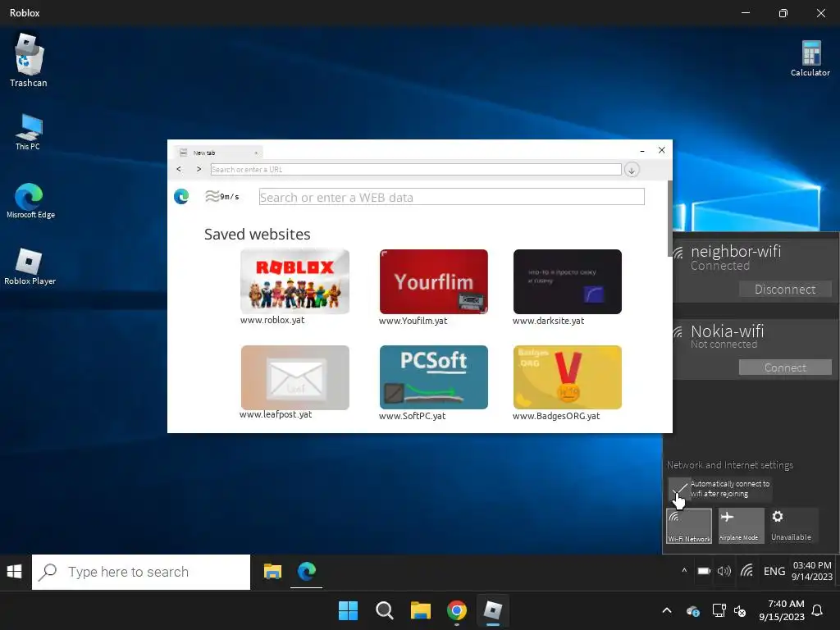Viewport: 840px width, 630px height.
Task: Click the network display tray icon
Action: coord(719,610)
